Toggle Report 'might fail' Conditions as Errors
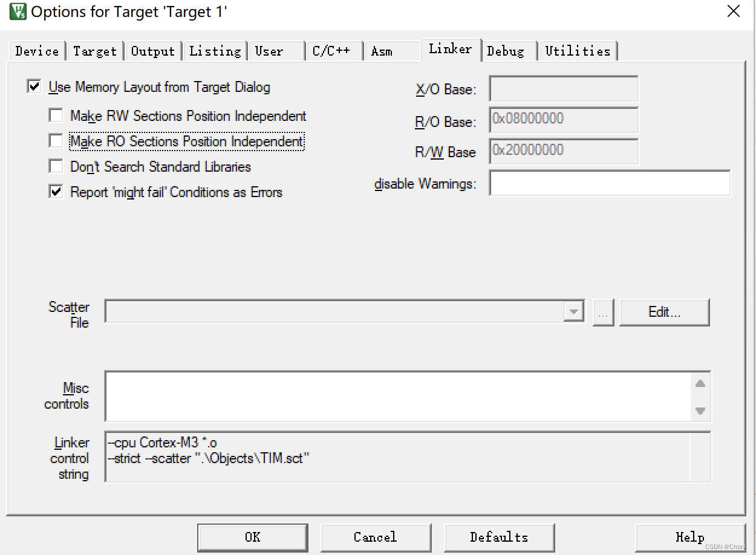Viewport: 756px width, 555px height. point(56,192)
